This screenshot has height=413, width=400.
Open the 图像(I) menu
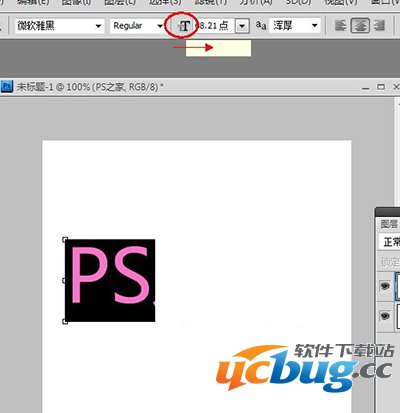[76, 2]
